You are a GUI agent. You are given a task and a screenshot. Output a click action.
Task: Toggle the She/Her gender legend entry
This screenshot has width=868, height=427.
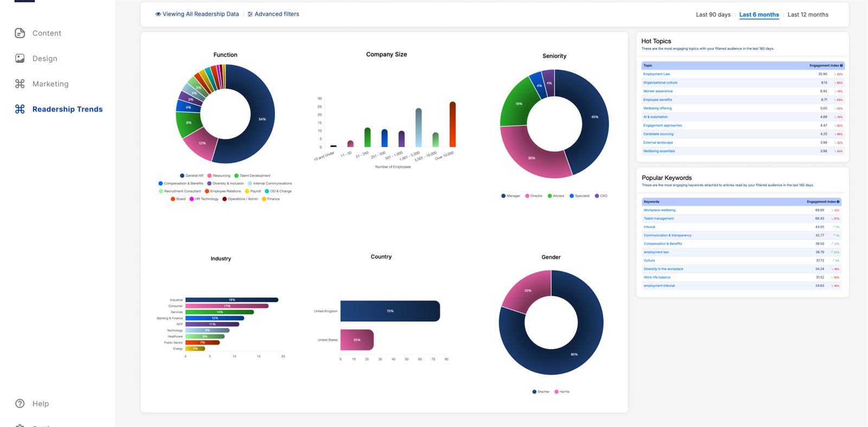pyautogui.click(x=541, y=392)
